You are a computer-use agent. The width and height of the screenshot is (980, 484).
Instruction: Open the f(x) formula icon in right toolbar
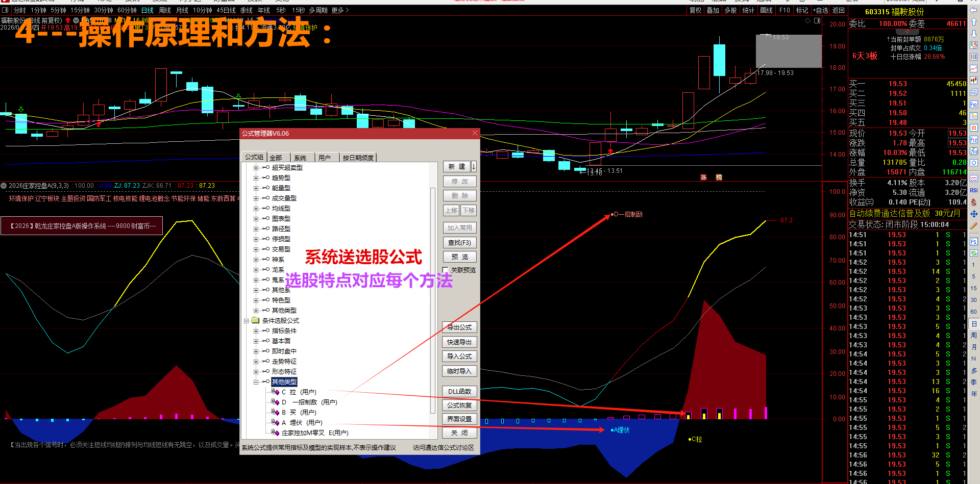pyautogui.click(x=974, y=151)
